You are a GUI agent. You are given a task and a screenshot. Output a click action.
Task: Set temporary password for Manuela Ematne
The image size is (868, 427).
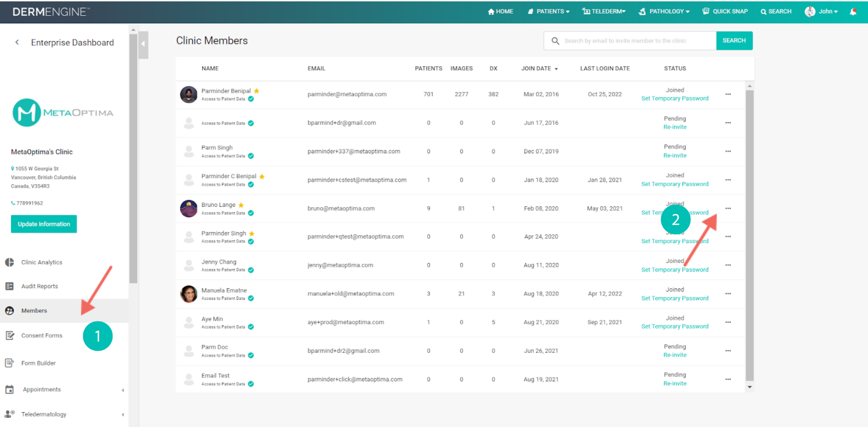[x=675, y=298]
